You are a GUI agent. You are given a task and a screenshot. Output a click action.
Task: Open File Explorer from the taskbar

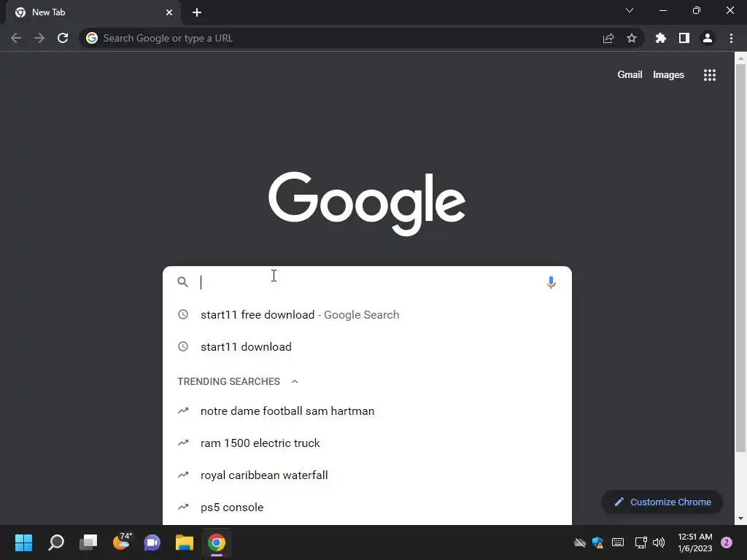pyautogui.click(x=185, y=542)
